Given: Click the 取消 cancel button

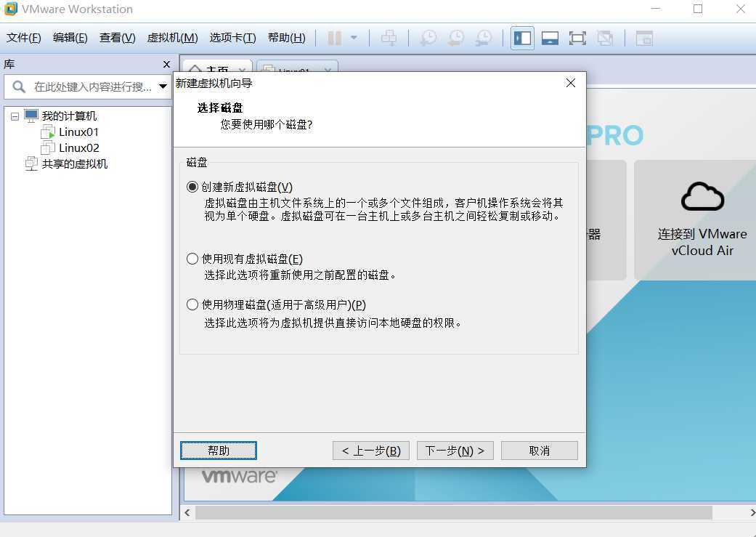Looking at the screenshot, I should 540,451.
